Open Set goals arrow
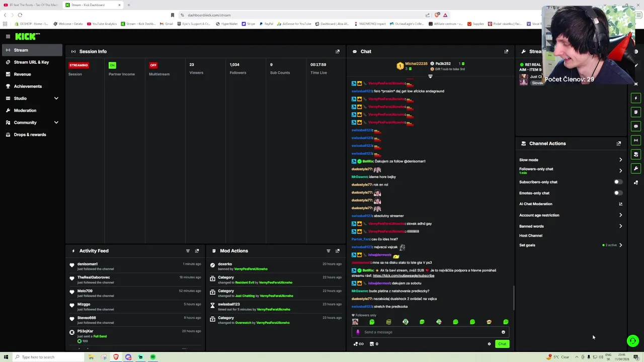 pos(620,245)
